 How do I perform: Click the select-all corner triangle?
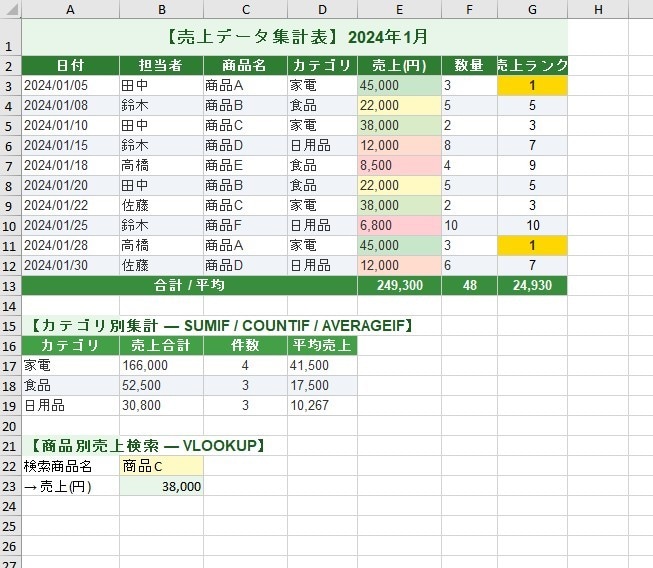click(11, 9)
